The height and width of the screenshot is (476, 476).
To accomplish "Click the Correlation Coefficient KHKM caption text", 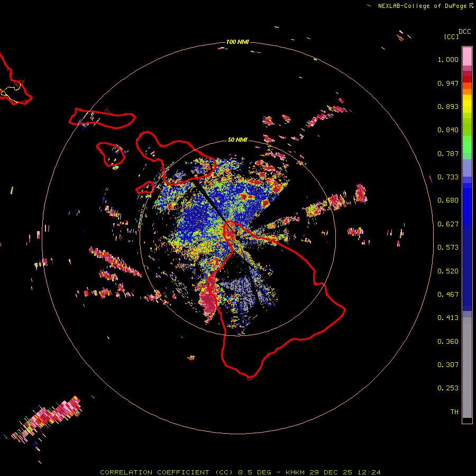I will 240,472.
